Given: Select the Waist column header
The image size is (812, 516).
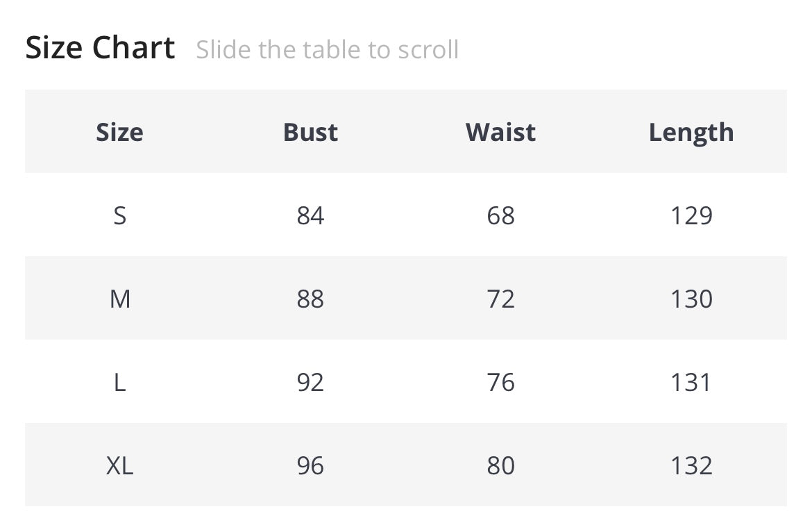Looking at the screenshot, I should [x=500, y=132].
